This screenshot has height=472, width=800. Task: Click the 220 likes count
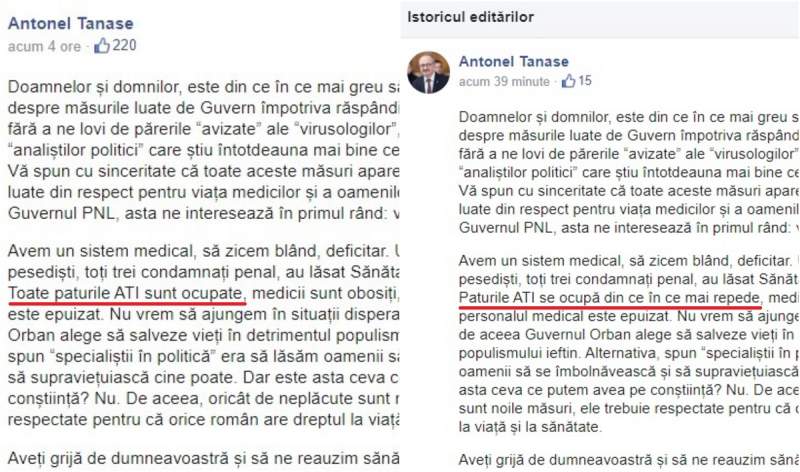[x=124, y=45]
